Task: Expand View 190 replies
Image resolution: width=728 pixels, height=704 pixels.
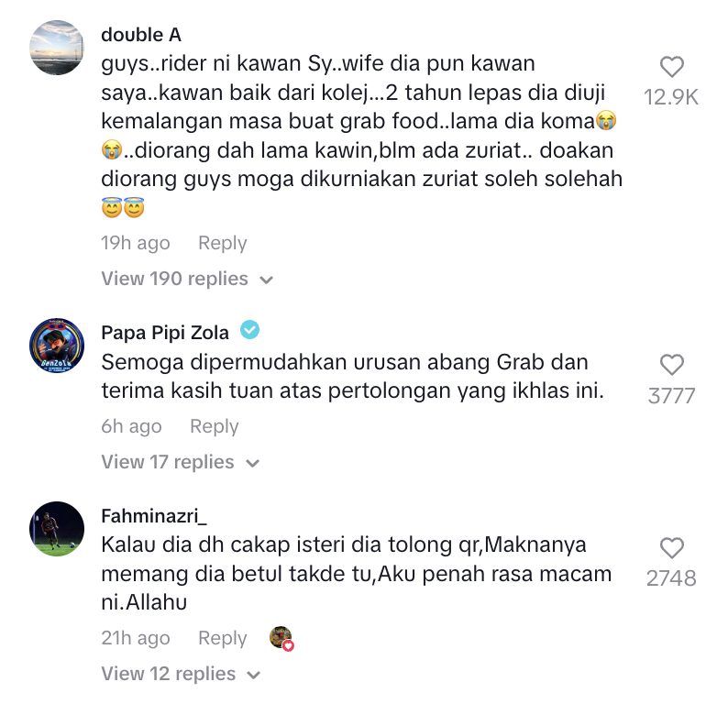Action: (x=187, y=279)
